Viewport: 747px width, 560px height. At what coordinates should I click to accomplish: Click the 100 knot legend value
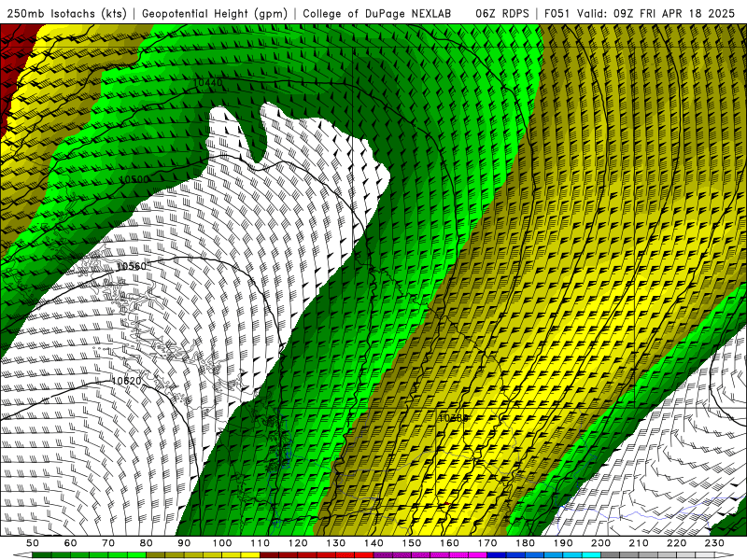(x=222, y=543)
